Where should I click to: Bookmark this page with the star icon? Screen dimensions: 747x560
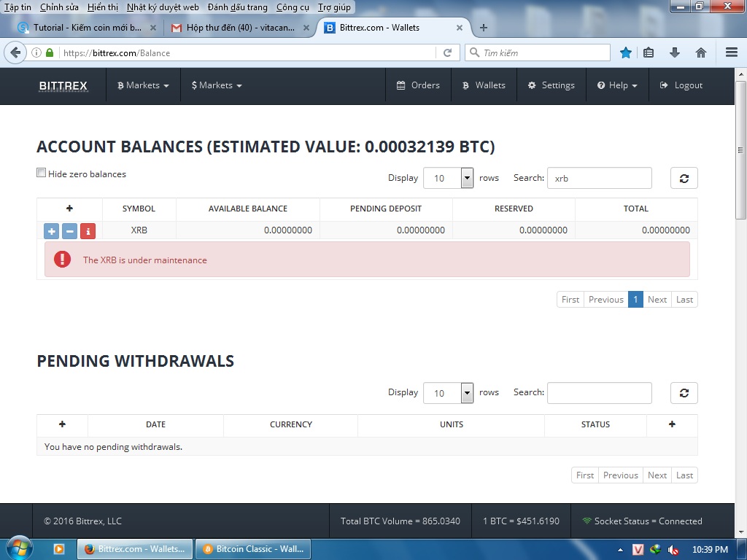(x=625, y=52)
